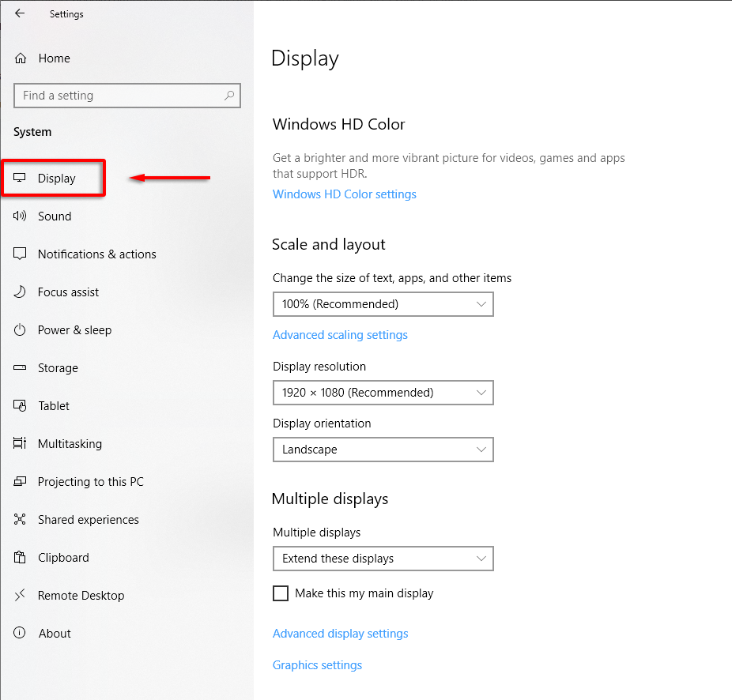732x700 pixels.
Task: Open the text scaling percentage dropdown
Action: (x=383, y=304)
